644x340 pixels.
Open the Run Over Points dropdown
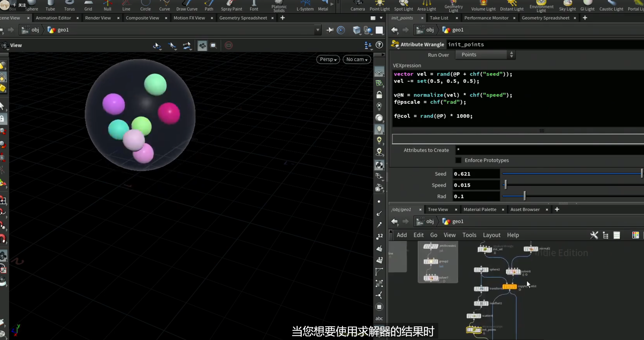(485, 55)
